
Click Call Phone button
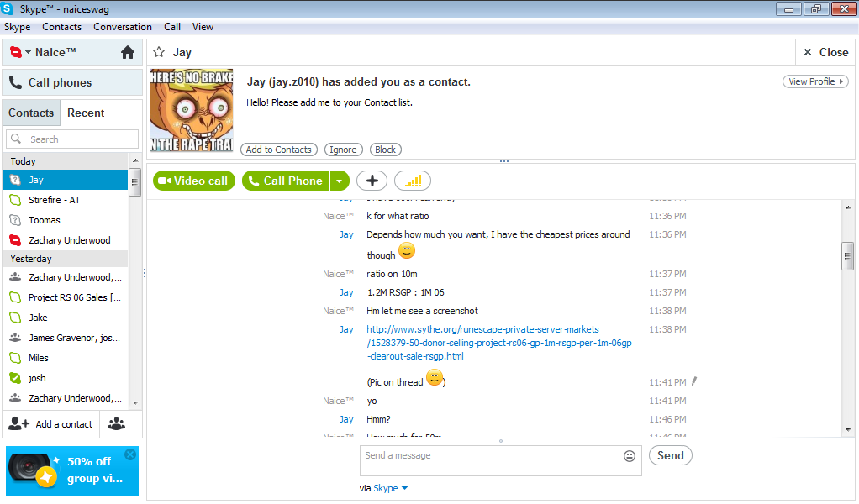point(286,181)
